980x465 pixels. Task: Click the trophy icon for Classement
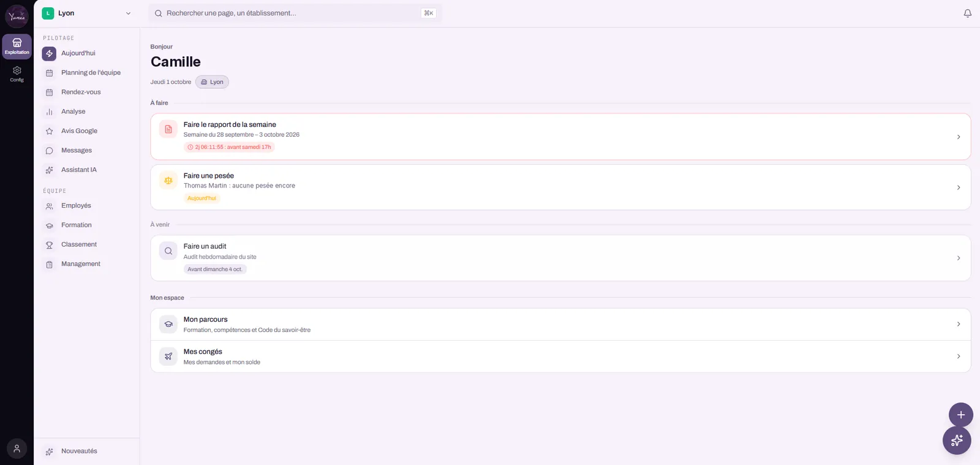[50, 245]
